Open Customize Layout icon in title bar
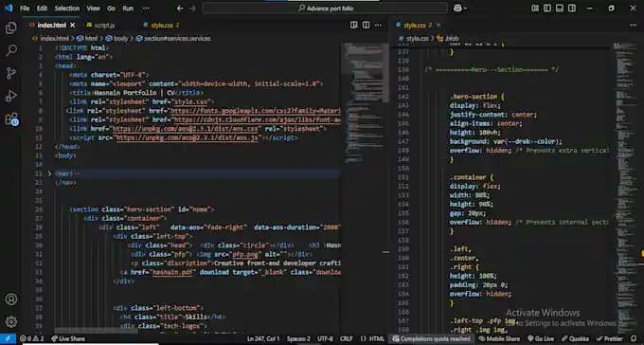The image size is (644, 345). pyautogui.click(x=535, y=9)
